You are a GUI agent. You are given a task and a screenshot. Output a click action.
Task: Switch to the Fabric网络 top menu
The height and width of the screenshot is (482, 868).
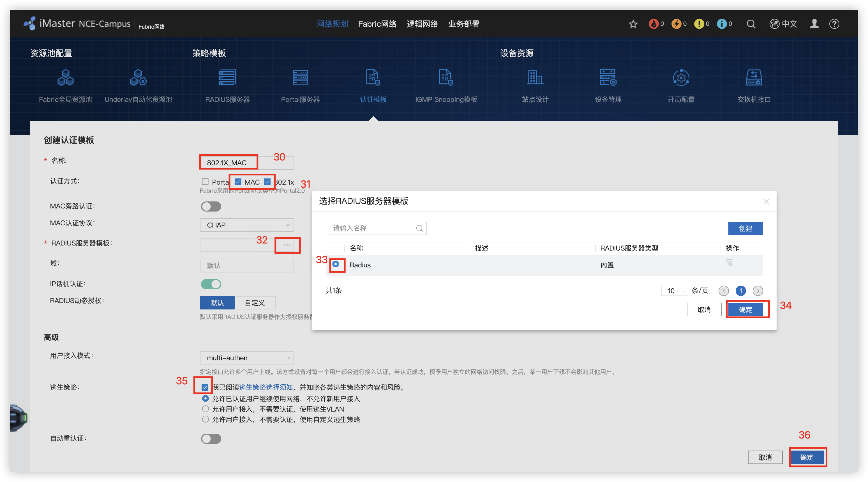click(377, 24)
